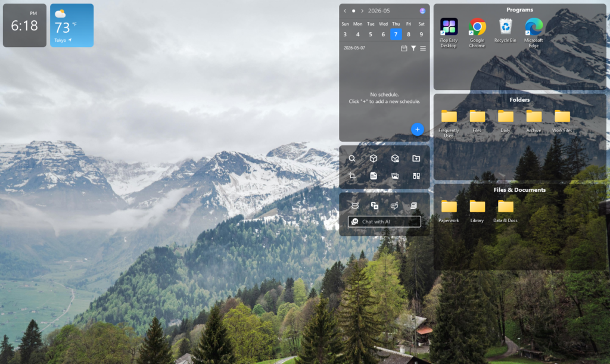Screen dimensions: 610x364
Task: Add a new schedule with blue plus button
Action: [x=418, y=129]
